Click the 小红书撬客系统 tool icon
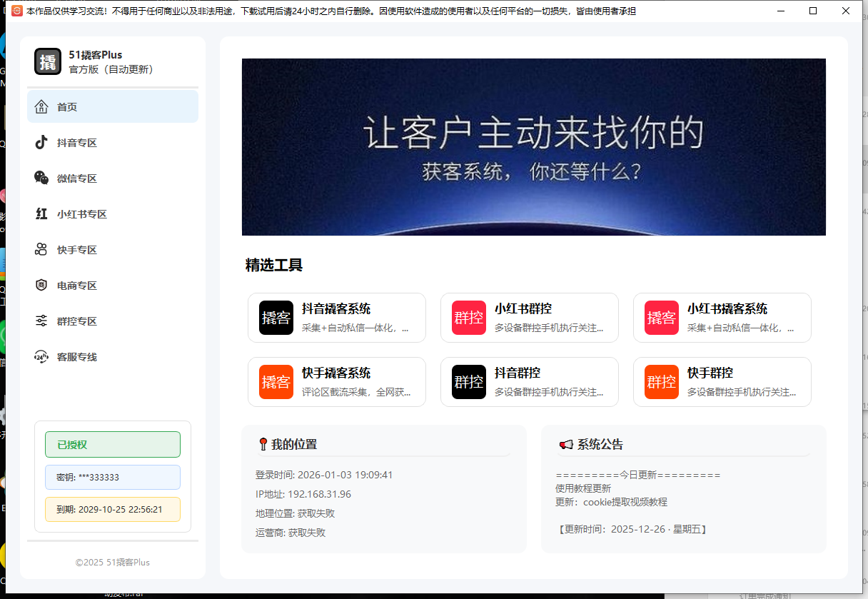Screen dimensions: 868x599 tap(662, 318)
